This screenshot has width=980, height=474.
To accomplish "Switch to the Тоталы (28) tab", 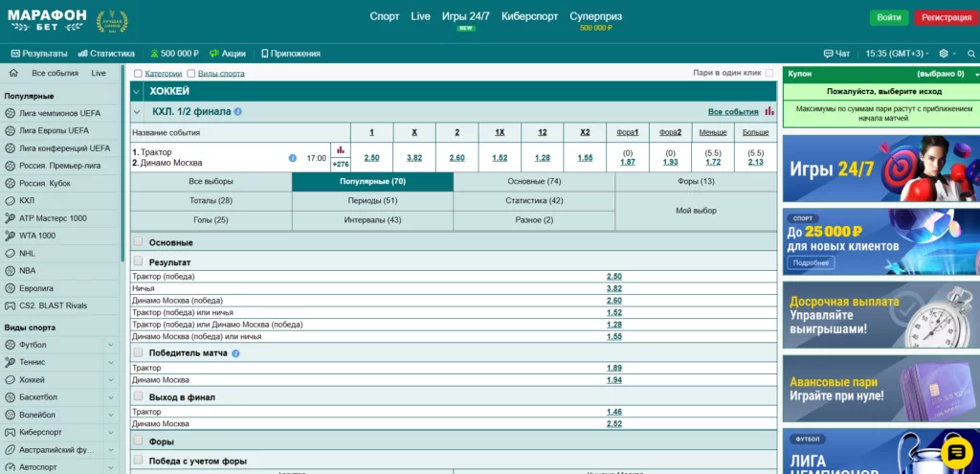I will 211,200.
